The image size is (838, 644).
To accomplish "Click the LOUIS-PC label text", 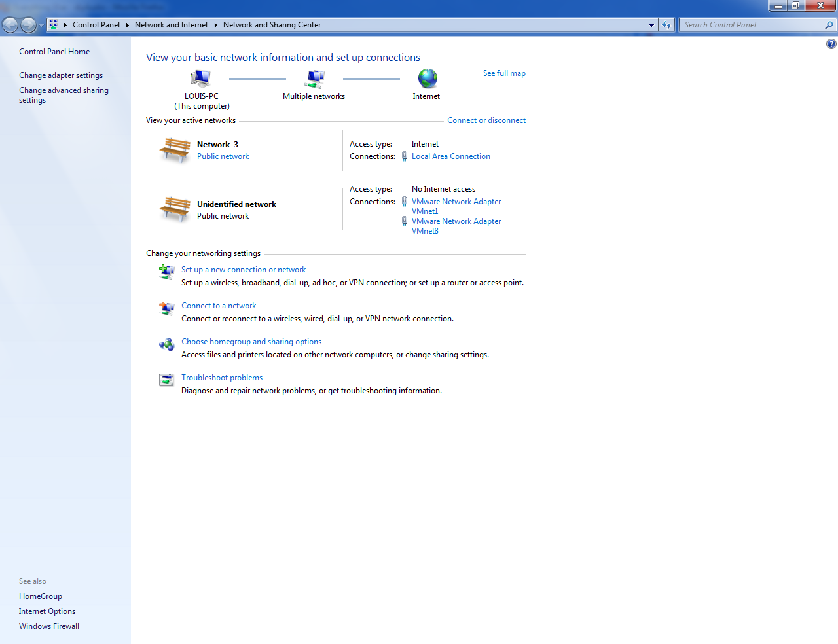I will [x=202, y=96].
